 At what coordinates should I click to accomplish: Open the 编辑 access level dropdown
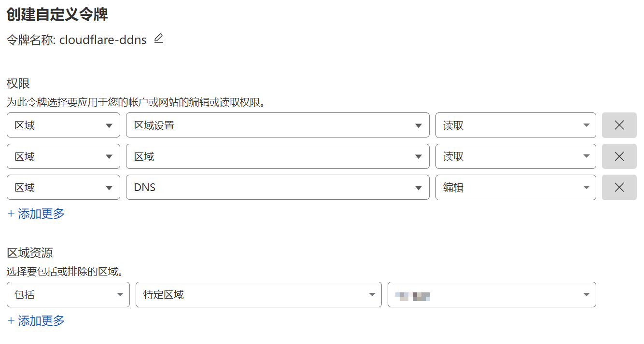pyautogui.click(x=516, y=187)
